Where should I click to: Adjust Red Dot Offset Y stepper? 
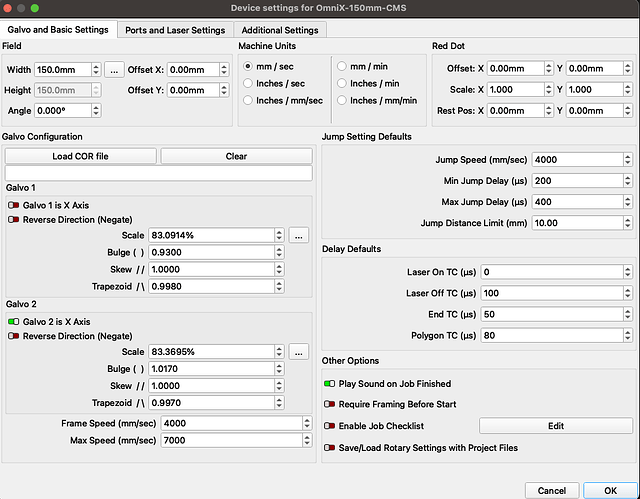click(628, 69)
